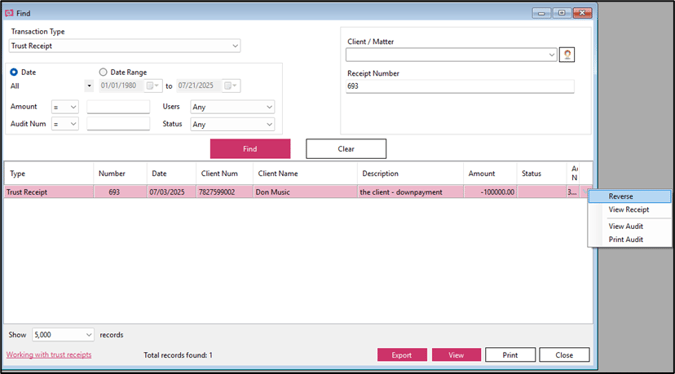Open the Amount operator dropdown
This screenshot has width=675, height=374.
(x=65, y=107)
